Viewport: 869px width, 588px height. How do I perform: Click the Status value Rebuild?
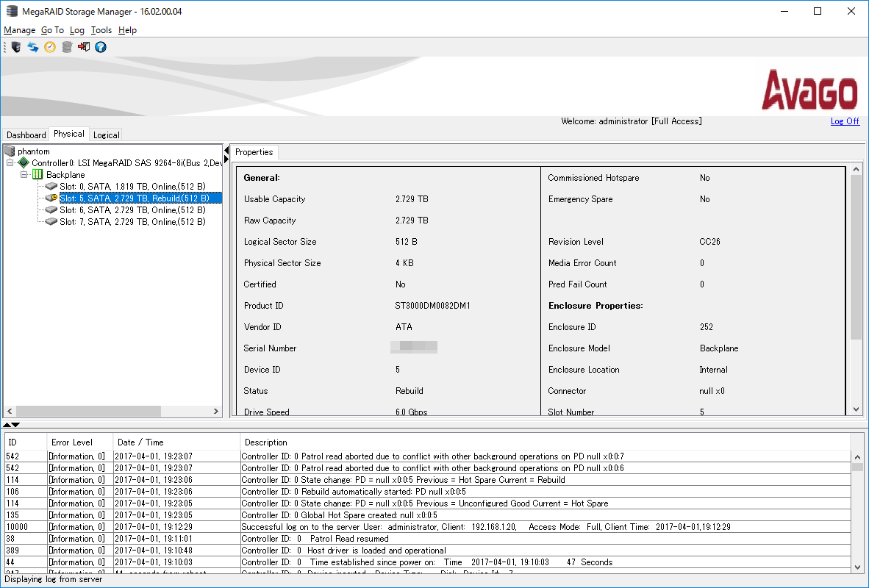[x=410, y=391]
